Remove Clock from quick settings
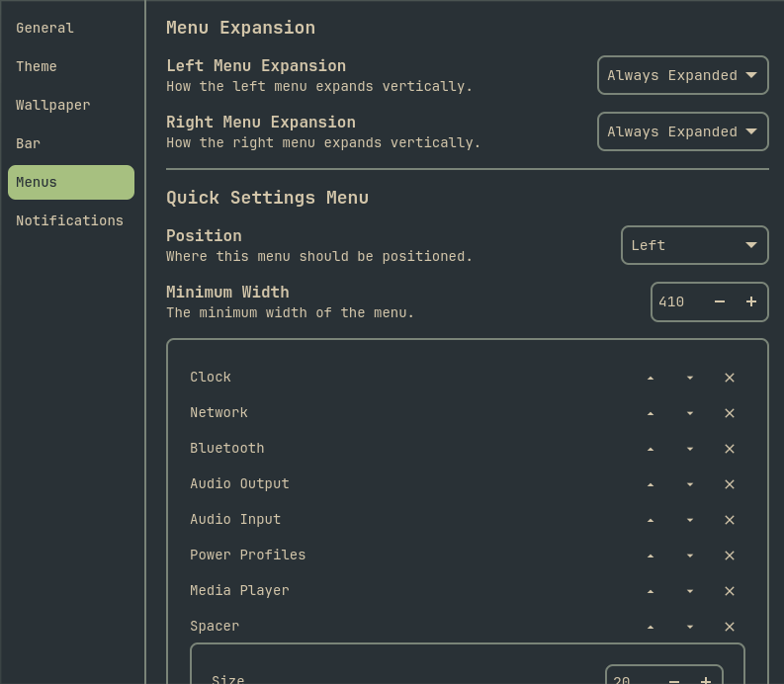This screenshot has width=784, height=684. click(730, 378)
